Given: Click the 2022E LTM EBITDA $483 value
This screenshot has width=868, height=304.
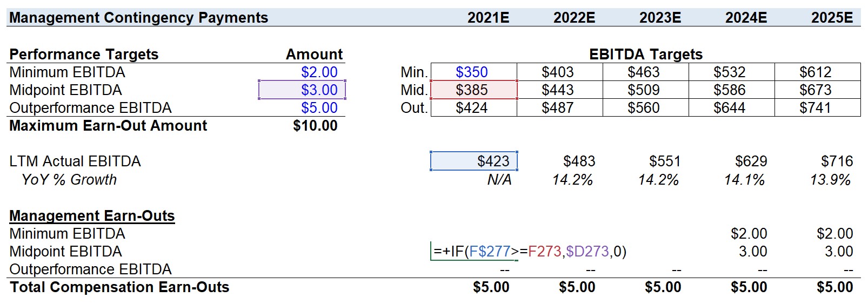Looking at the screenshot, I should 579,161.
